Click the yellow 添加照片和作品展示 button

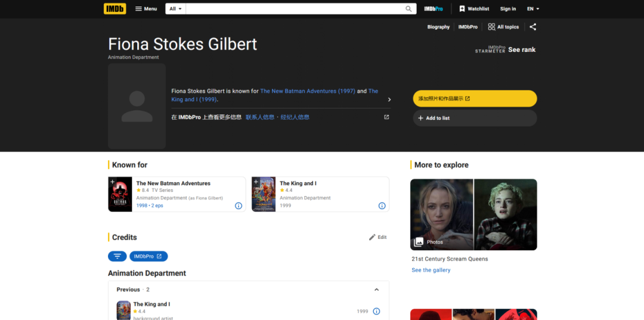click(475, 98)
